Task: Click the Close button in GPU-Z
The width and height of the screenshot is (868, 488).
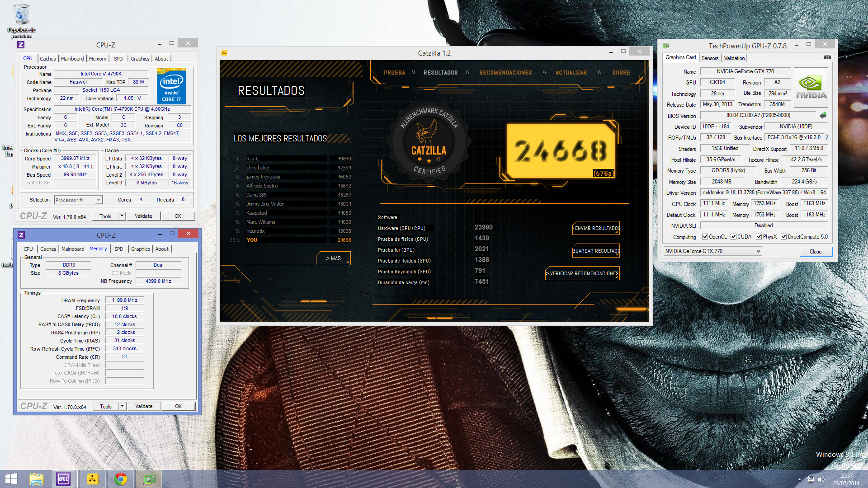Action: [x=816, y=252]
